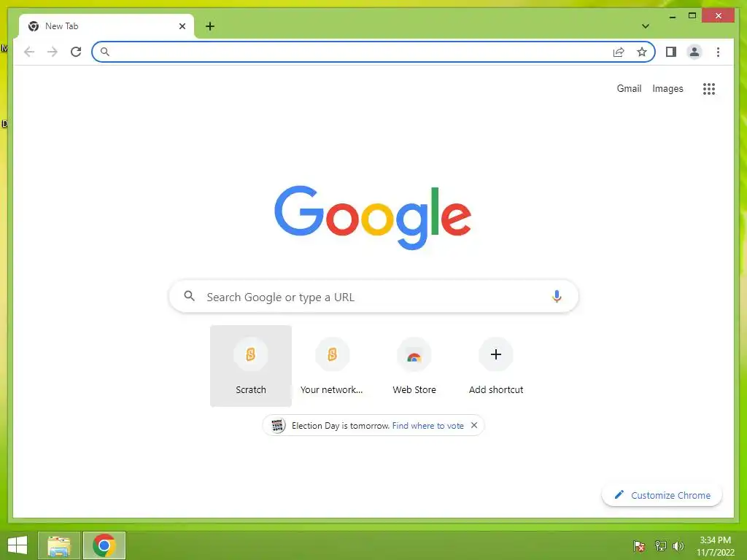Open the Web Store shortcut
The width and height of the screenshot is (747, 560).
click(414, 366)
